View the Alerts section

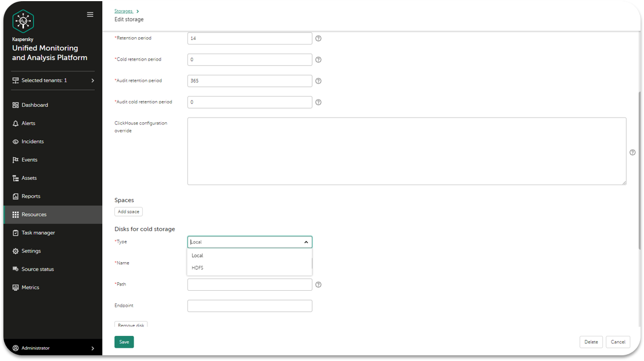coord(30,123)
